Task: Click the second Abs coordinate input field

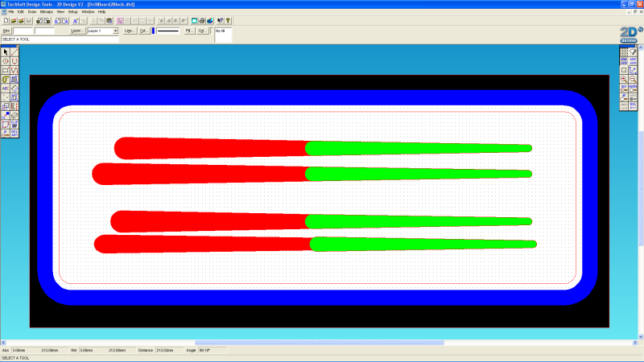Action: pyautogui.click(x=45, y=31)
